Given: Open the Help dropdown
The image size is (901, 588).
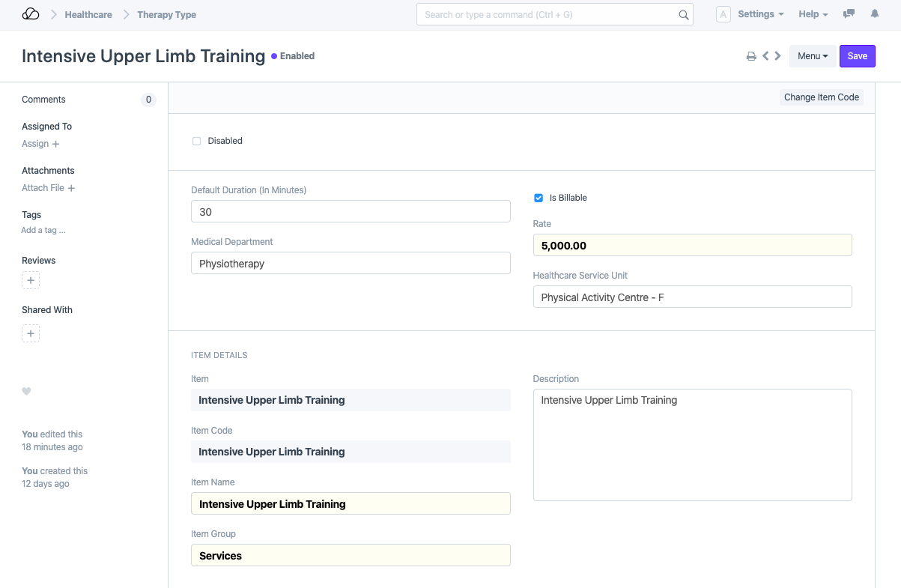Looking at the screenshot, I should [x=813, y=14].
